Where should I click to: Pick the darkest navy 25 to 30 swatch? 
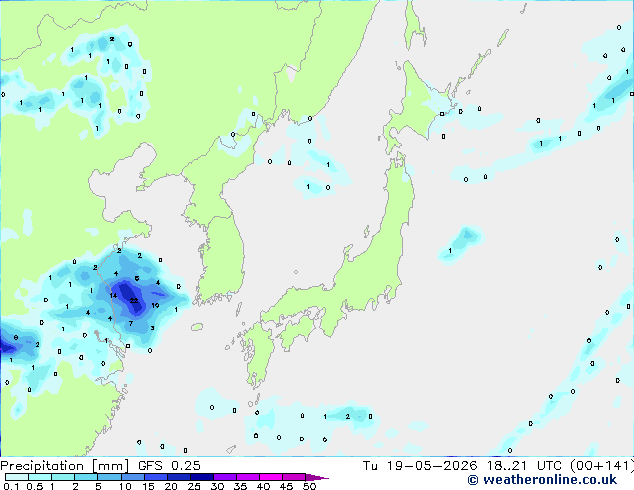click(202, 477)
